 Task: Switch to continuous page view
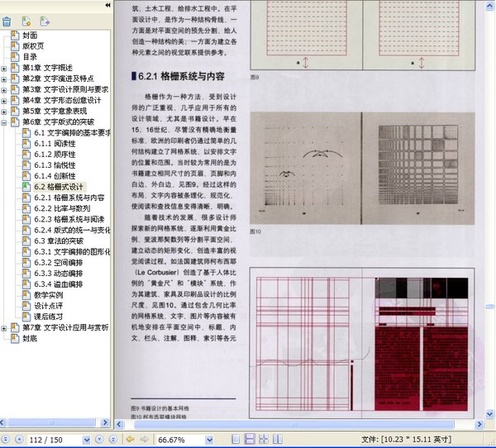(250, 439)
